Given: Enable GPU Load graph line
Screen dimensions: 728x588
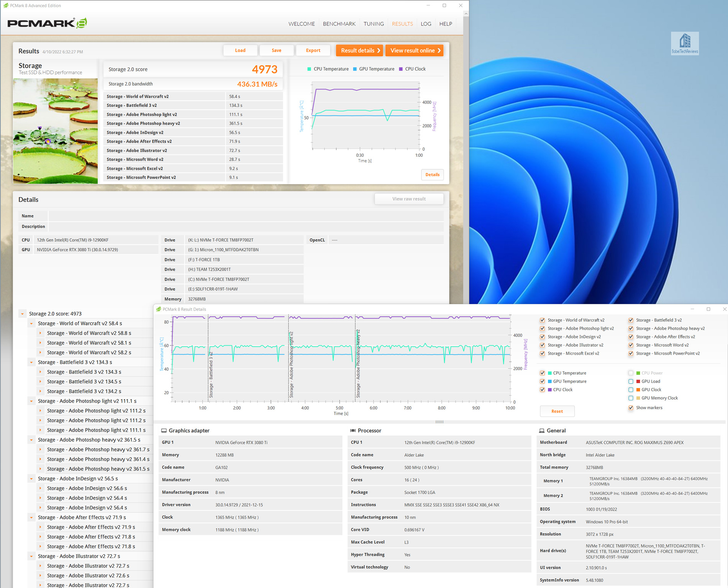Looking at the screenshot, I should (x=631, y=382).
